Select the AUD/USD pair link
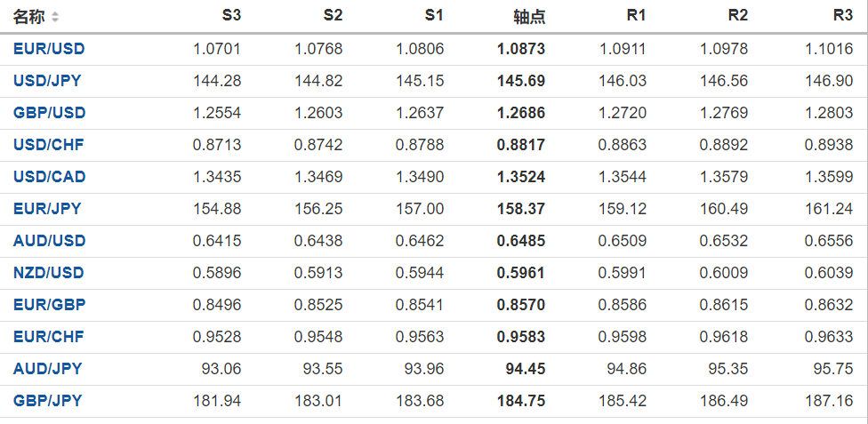This screenshot has height=424, width=868. (x=49, y=241)
